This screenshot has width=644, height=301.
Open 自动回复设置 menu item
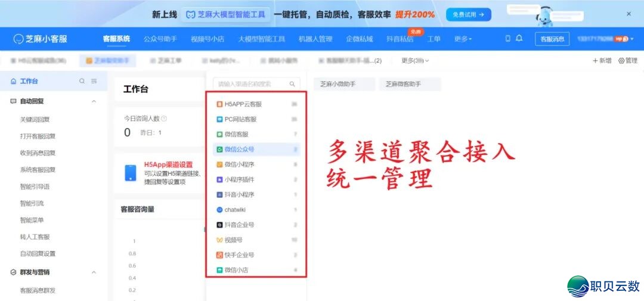(38, 254)
